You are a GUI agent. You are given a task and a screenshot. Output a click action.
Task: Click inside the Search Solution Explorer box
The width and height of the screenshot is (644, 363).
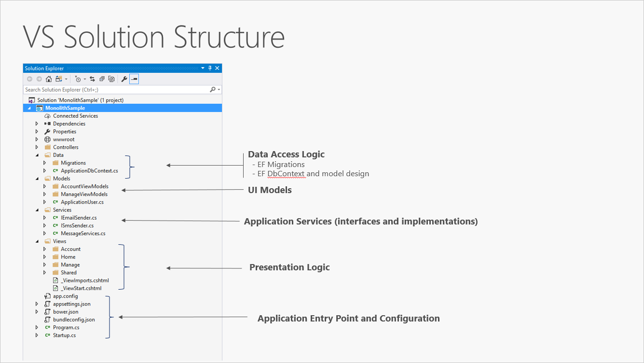click(96, 89)
